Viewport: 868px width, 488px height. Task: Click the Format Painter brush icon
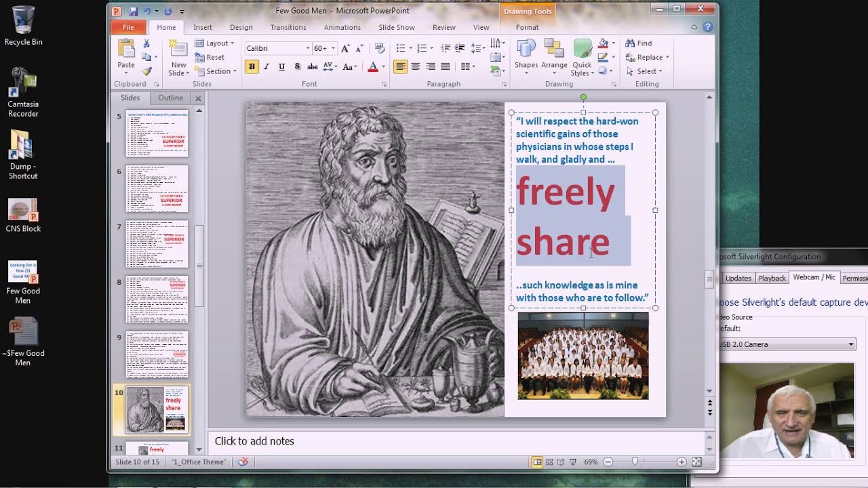[146, 70]
